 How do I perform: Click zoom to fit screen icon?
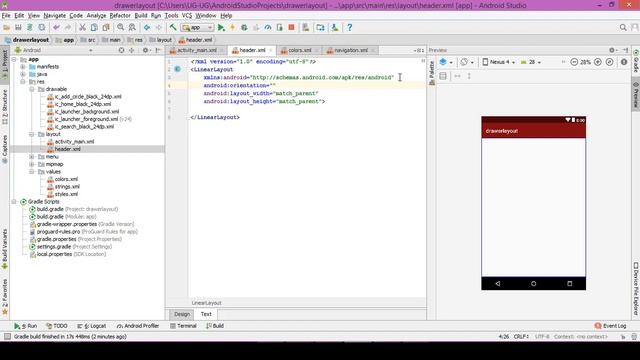click(x=609, y=62)
